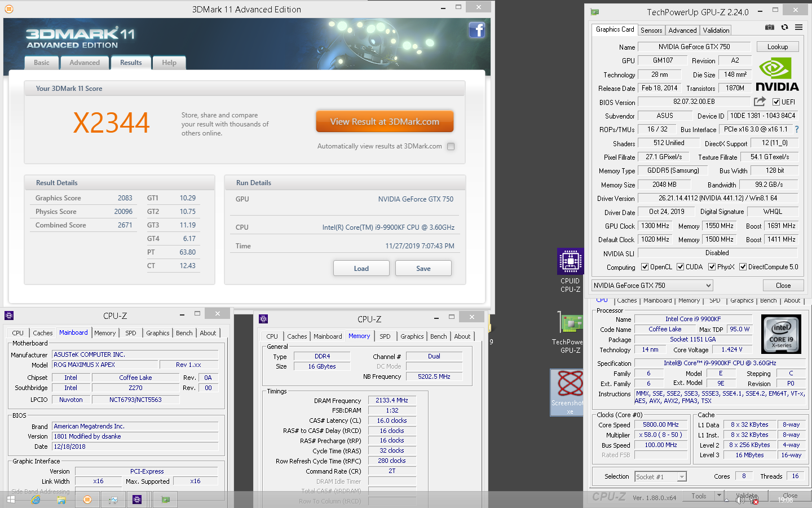Image resolution: width=812 pixels, height=508 pixels.
Task: Click the volume speaker tray icon
Action: [740, 500]
